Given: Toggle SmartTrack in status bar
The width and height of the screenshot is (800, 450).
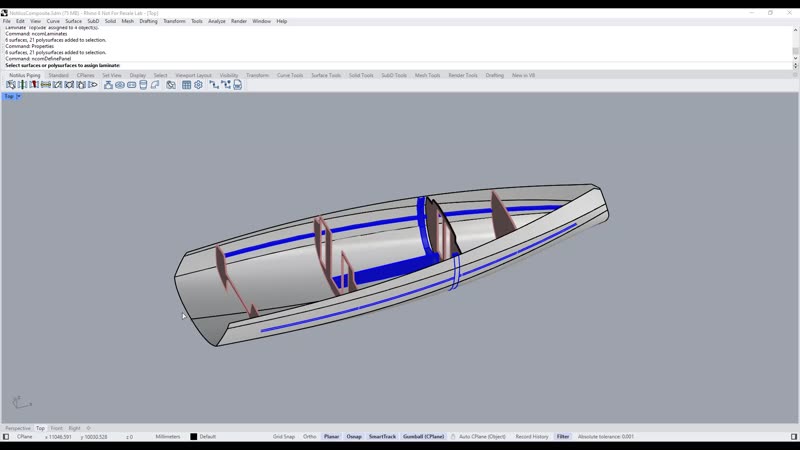Looking at the screenshot, I should point(383,437).
